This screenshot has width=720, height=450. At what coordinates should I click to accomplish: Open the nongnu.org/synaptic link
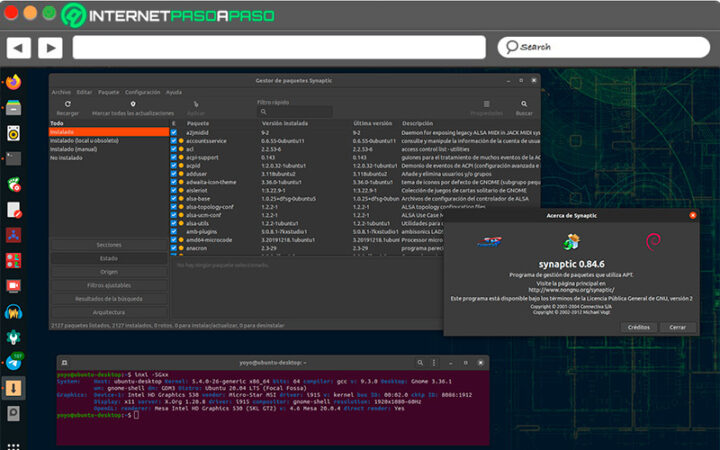pos(571,290)
